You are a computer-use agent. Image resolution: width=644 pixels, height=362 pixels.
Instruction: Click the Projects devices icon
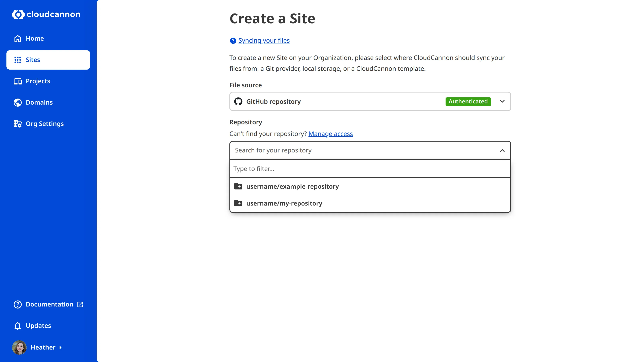pyautogui.click(x=18, y=81)
